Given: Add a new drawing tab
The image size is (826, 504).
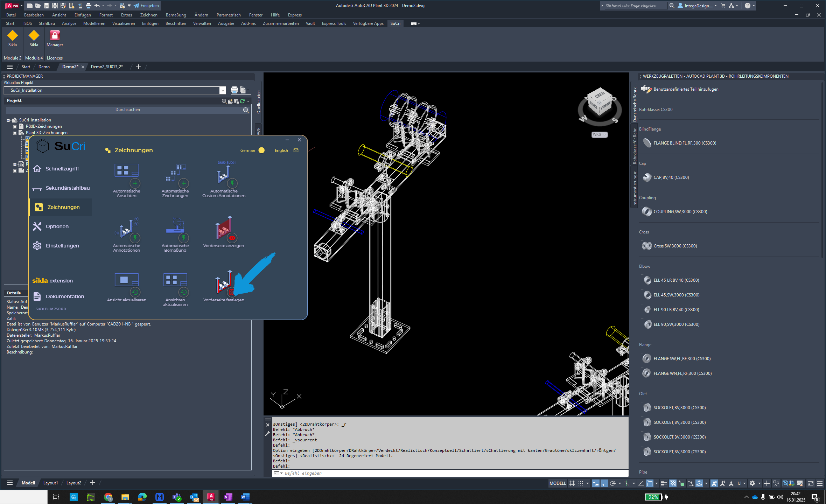Looking at the screenshot, I should [139, 67].
